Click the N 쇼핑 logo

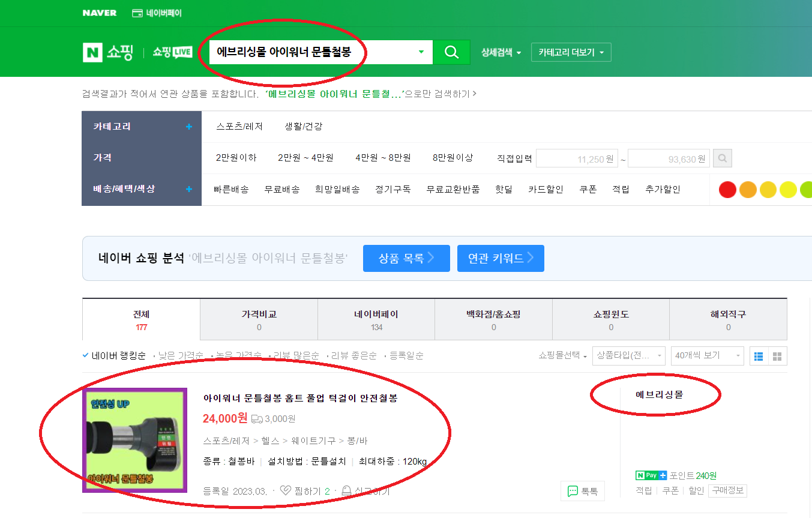click(x=108, y=52)
